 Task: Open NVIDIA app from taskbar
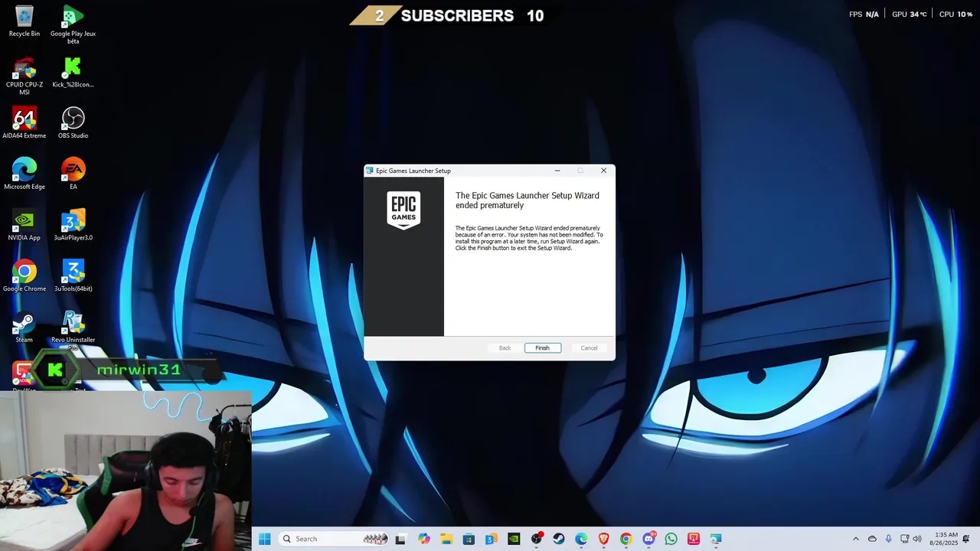[x=514, y=539]
